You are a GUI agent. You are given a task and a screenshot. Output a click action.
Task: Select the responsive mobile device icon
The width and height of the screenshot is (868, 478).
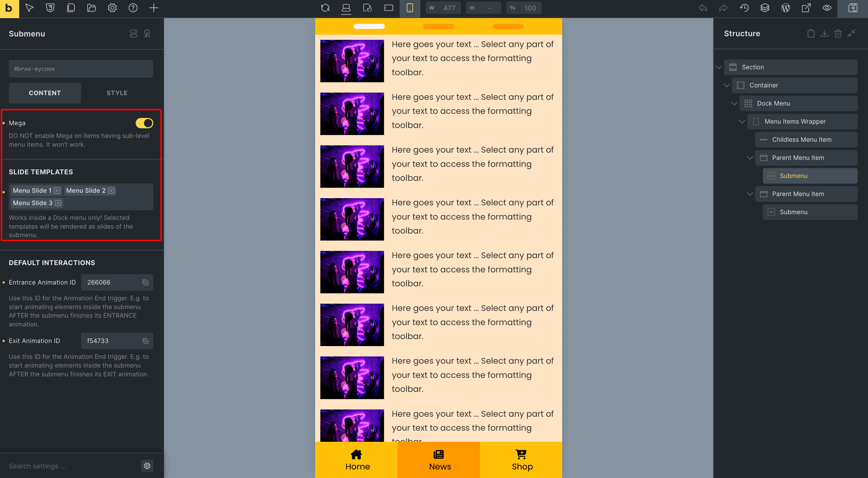410,8
